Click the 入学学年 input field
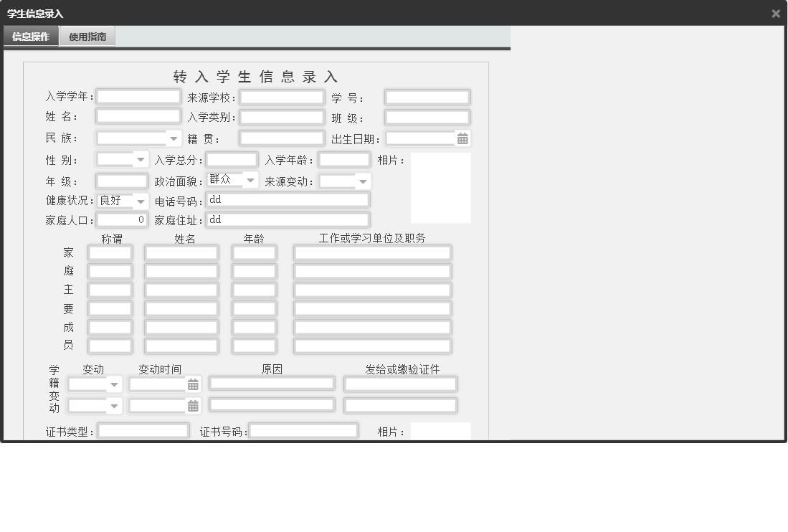Screen dimensions: 788x532 (138, 97)
